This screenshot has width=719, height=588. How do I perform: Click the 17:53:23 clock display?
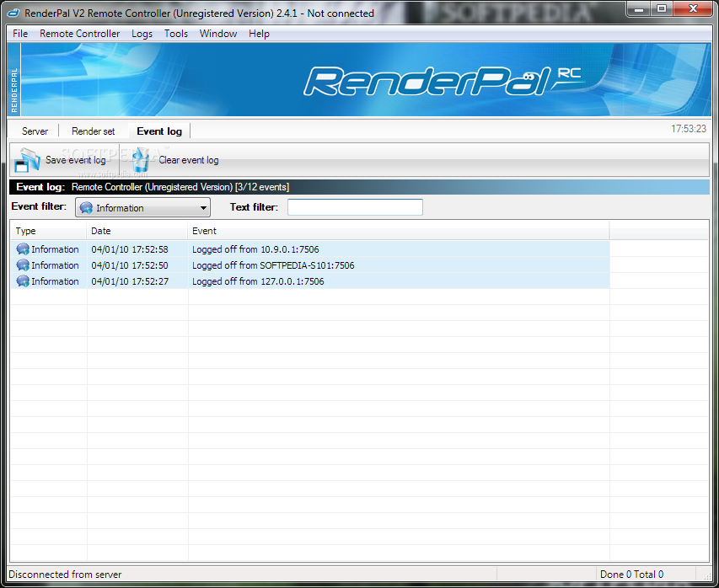coord(689,129)
